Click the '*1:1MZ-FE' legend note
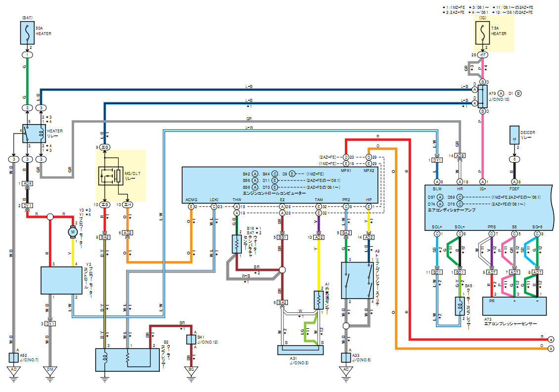 (454, 7)
